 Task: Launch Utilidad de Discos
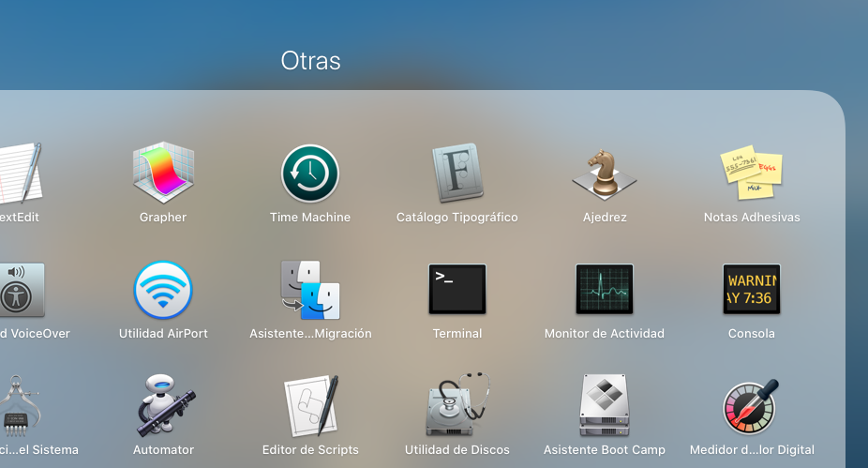pos(457,404)
